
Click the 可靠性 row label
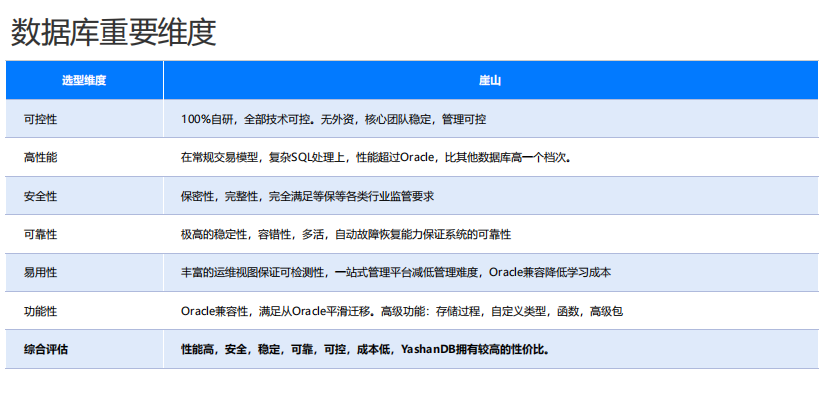coord(41,234)
